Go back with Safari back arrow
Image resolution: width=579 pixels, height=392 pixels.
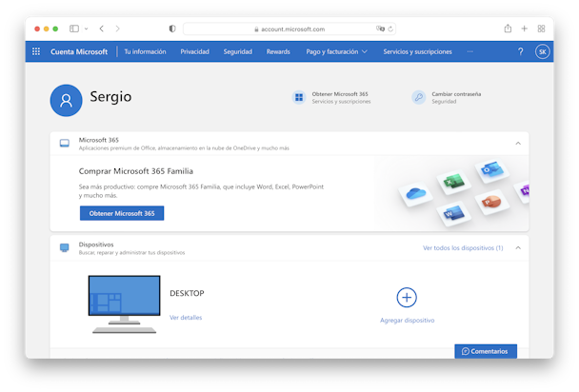tap(102, 29)
